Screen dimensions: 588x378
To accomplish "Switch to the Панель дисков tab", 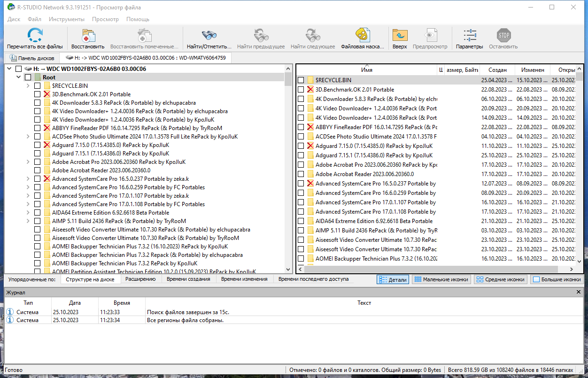I will coord(32,58).
